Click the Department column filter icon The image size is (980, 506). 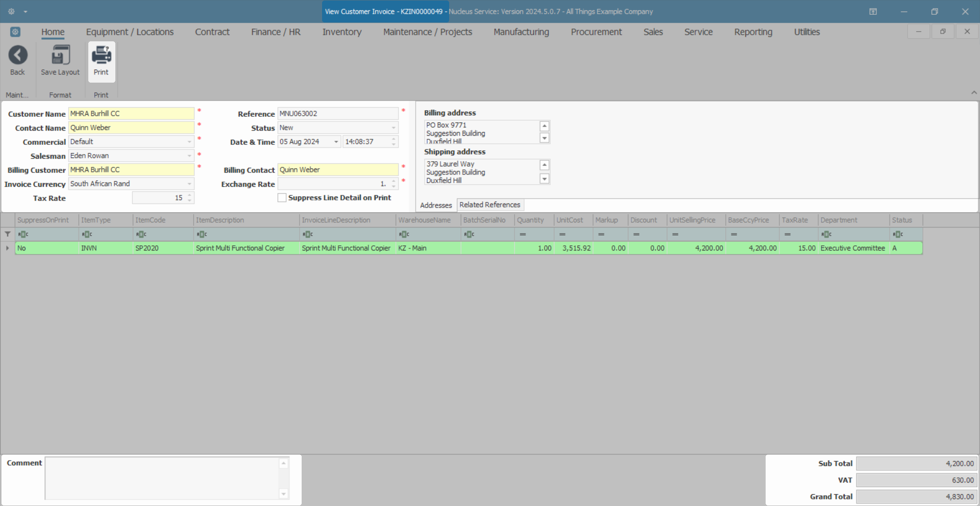tap(826, 234)
